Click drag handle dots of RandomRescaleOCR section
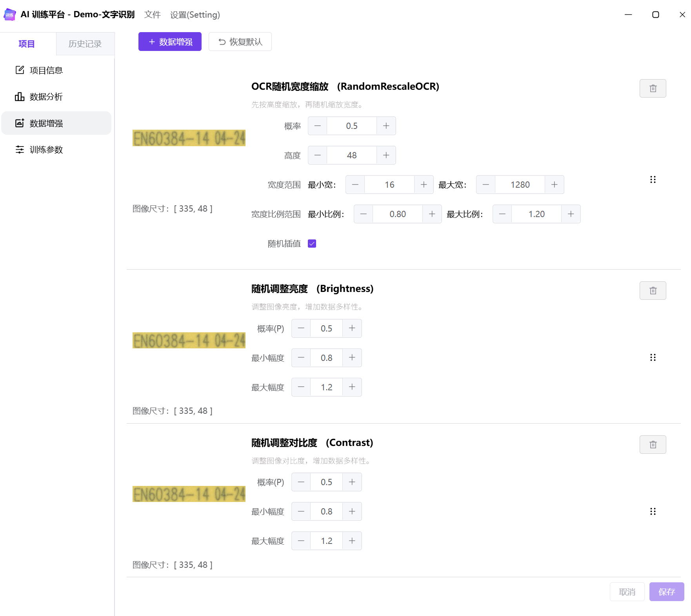This screenshot has height=616, width=691. (653, 179)
